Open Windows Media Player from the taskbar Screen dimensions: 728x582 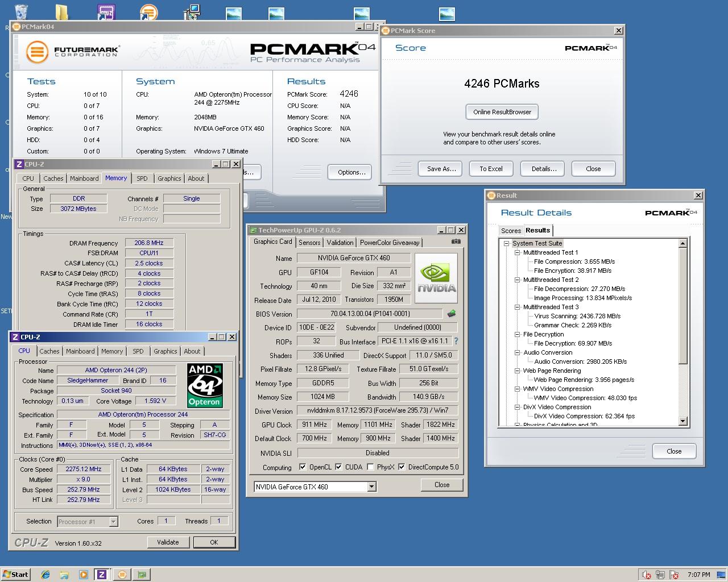coord(83,575)
